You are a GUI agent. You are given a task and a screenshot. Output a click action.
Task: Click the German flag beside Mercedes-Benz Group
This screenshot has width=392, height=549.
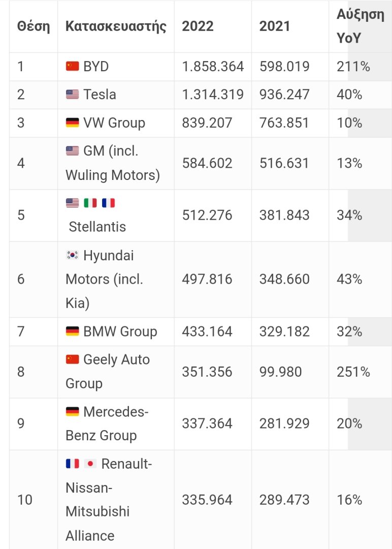(73, 411)
